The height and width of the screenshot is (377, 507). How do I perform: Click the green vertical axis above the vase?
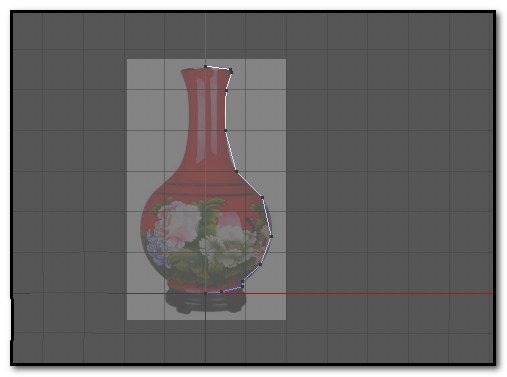point(205,38)
